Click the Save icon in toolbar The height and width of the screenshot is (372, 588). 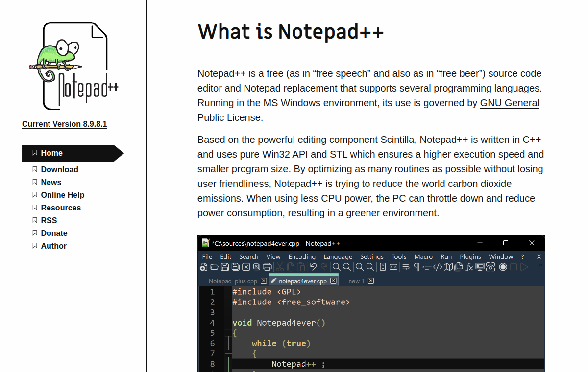pos(225,267)
